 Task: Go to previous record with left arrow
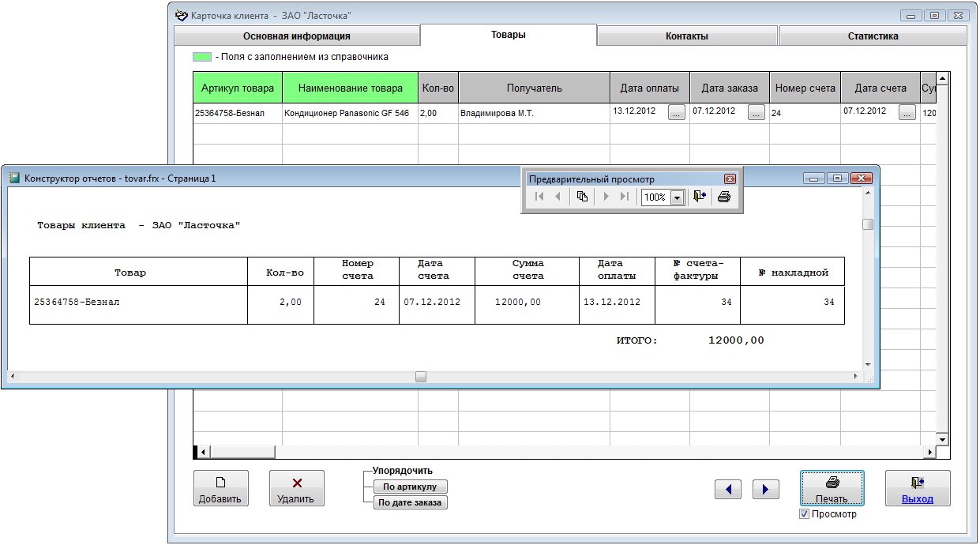tap(728, 490)
